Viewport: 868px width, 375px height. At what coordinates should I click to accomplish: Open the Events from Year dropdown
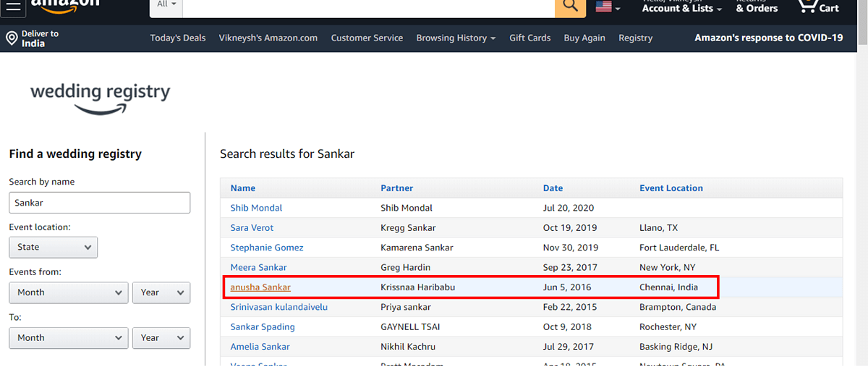click(161, 292)
